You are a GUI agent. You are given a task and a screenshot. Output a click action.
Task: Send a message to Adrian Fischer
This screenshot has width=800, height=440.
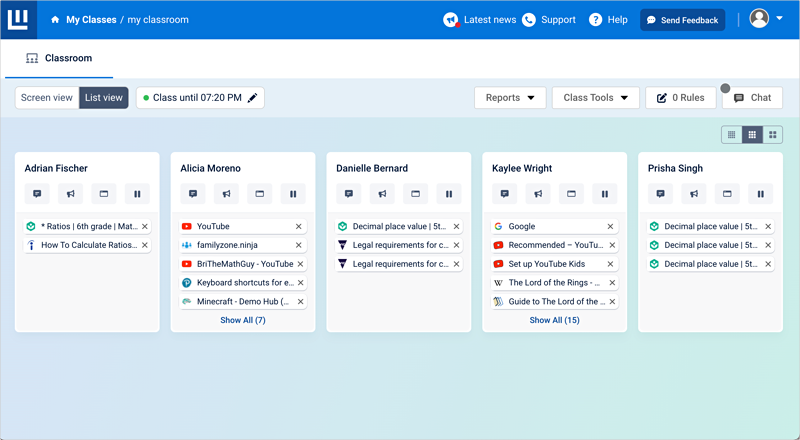(37, 194)
